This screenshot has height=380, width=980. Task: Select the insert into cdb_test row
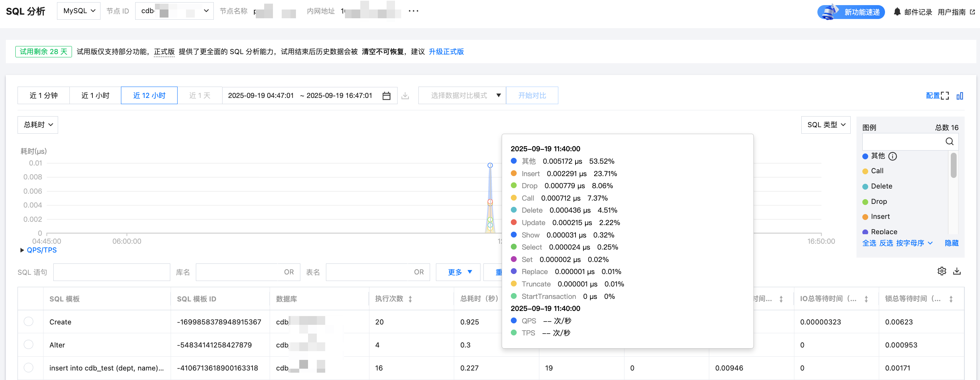pos(29,368)
